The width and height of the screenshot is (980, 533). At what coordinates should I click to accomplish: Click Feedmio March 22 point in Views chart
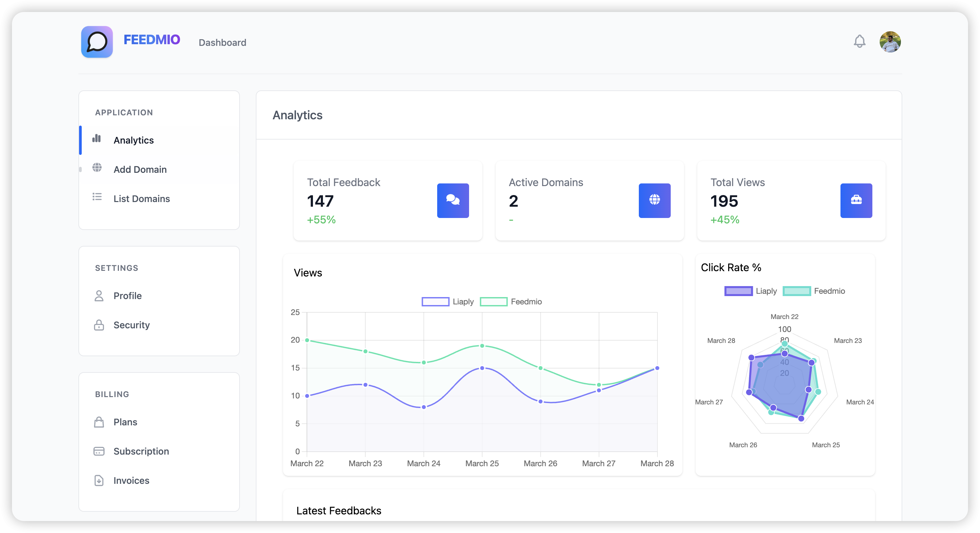point(307,340)
